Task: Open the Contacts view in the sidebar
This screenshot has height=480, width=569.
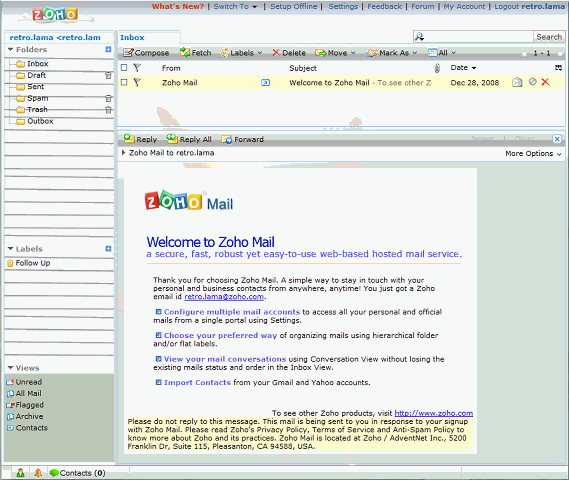Action: point(27,428)
